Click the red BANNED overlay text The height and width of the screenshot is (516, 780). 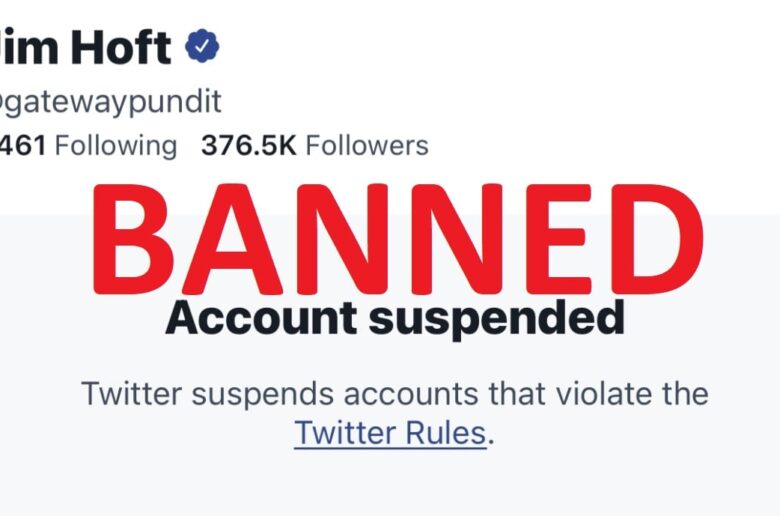(x=398, y=239)
